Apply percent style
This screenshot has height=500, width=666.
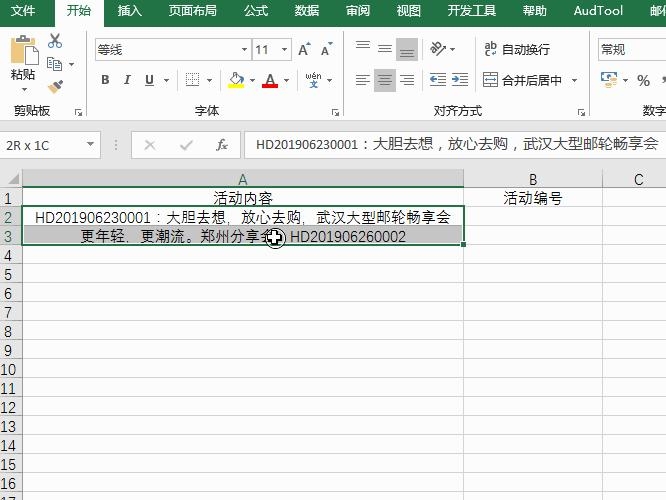[x=643, y=80]
